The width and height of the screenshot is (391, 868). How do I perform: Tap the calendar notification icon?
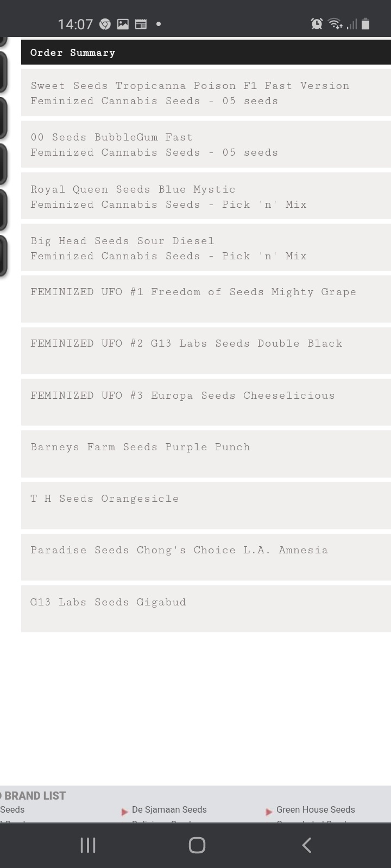(141, 24)
